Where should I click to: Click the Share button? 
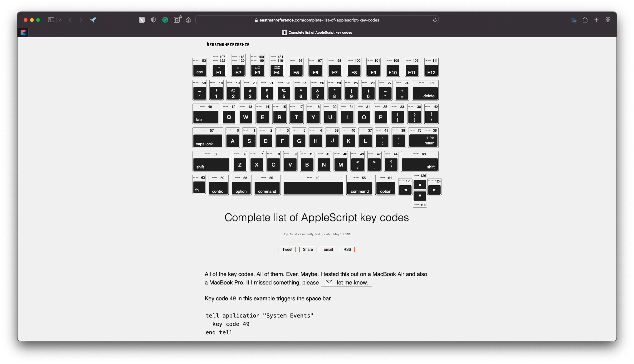click(x=307, y=249)
